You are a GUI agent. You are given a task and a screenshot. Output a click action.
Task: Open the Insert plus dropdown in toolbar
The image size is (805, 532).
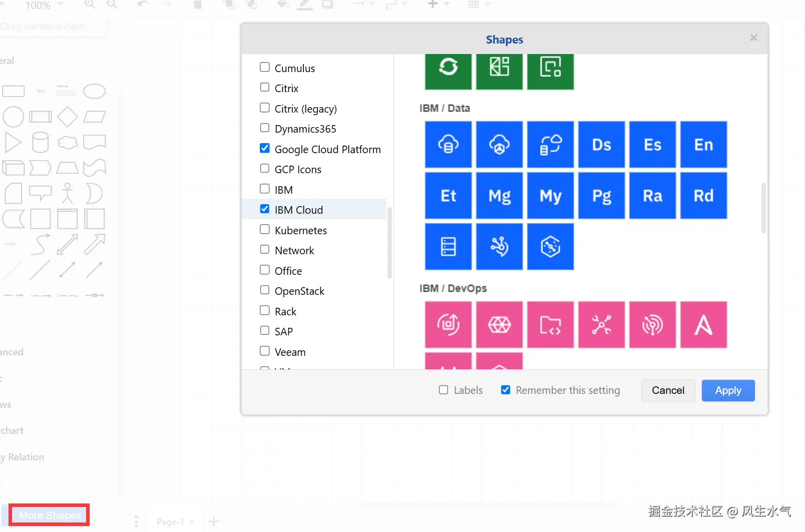438,5
